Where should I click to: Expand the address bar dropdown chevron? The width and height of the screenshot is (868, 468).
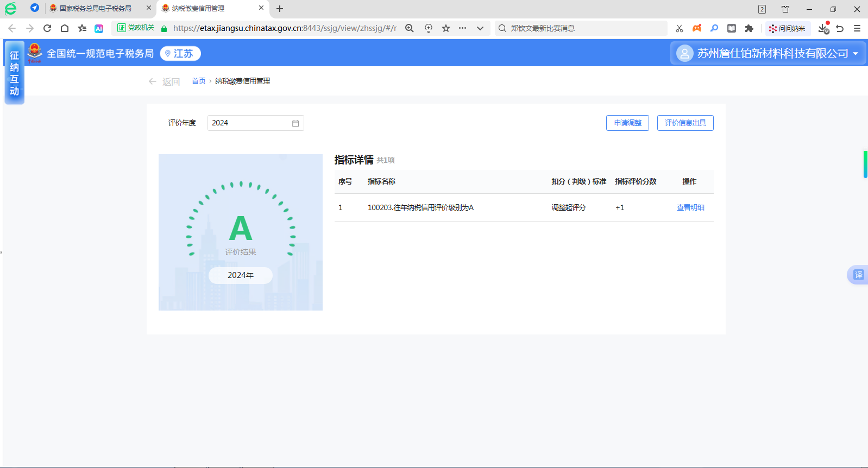(480, 28)
